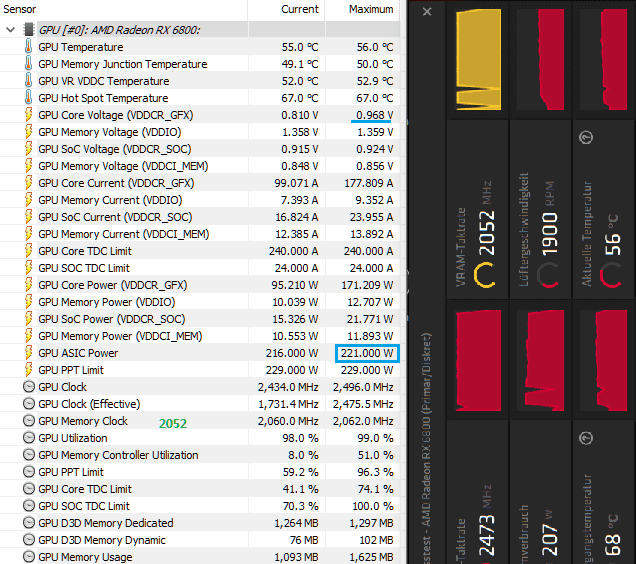The height and width of the screenshot is (564, 636).
Task: Select the GPU Memory Clock label
Action: (83, 421)
